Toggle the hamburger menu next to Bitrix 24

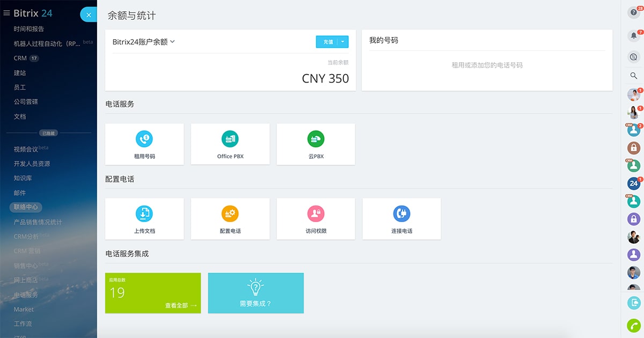(x=7, y=13)
